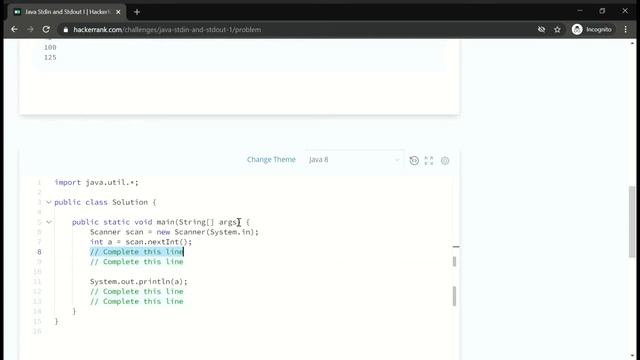Screen dimensions: 640x360
Task: Collapse the main method fold arrow
Action: (49, 222)
